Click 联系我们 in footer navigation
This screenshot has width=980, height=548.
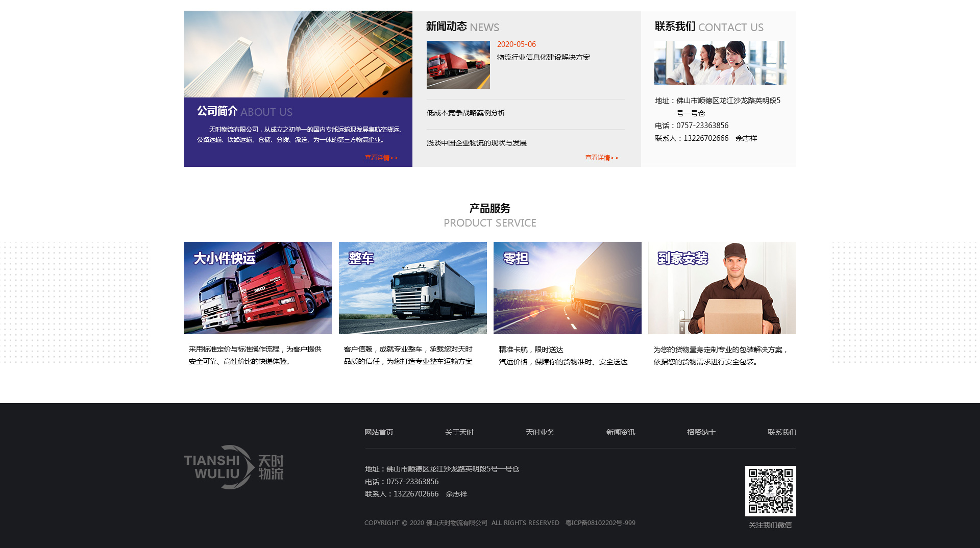(781, 432)
